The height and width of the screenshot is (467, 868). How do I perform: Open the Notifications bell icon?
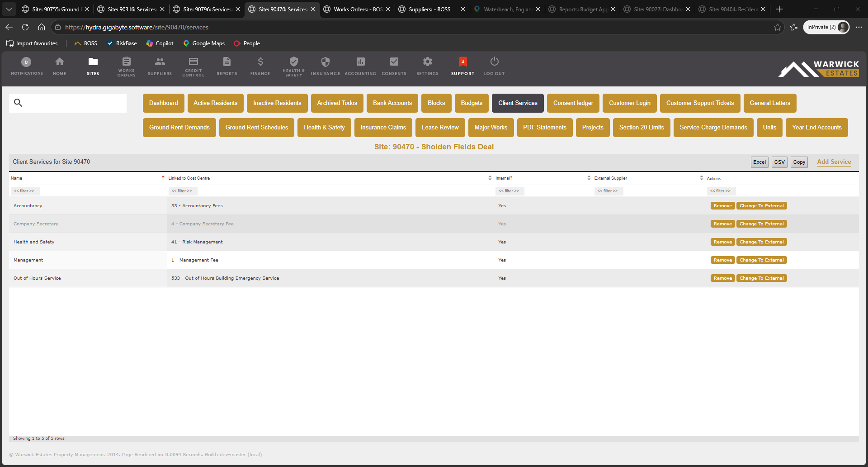pos(26,62)
